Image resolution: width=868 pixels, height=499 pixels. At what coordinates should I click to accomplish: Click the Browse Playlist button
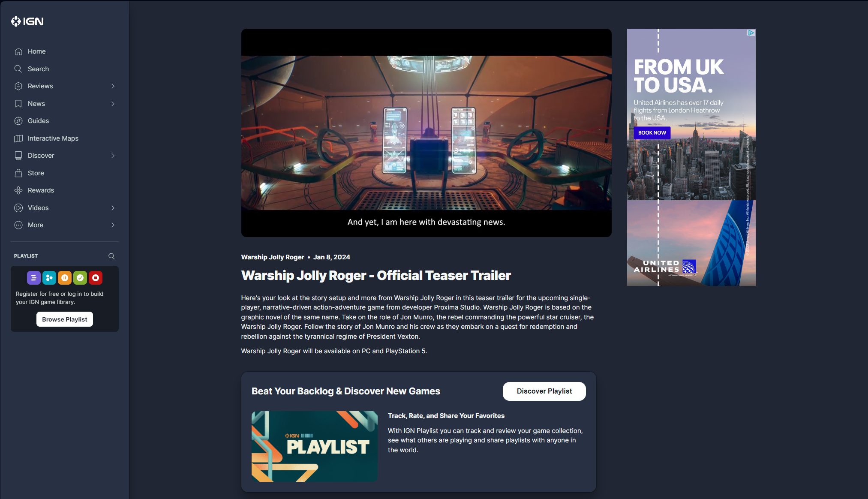click(x=65, y=319)
